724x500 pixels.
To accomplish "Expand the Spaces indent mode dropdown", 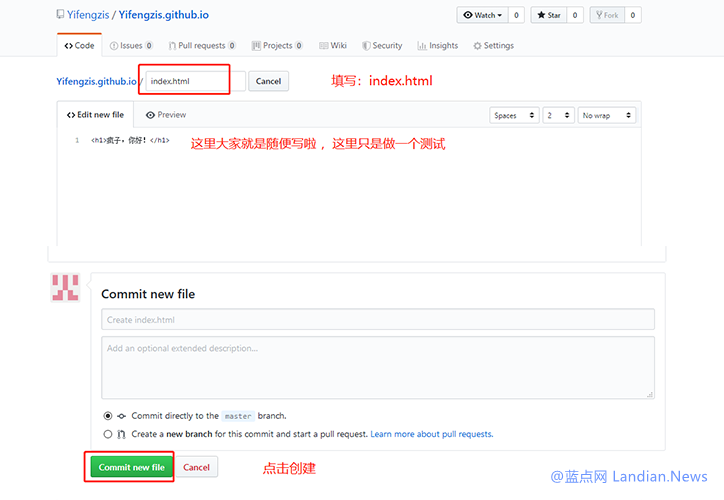I will click(x=514, y=115).
